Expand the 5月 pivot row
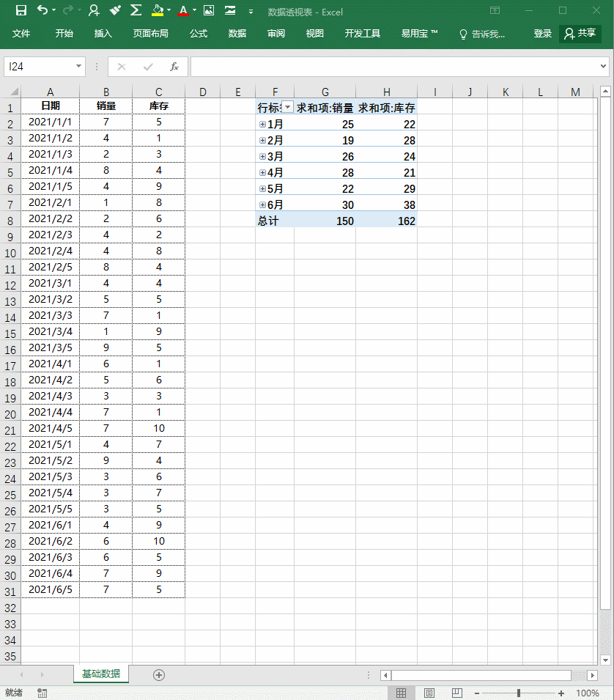Image resolution: width=614 pixels, height=700 pixels. [x=262, y=188]
